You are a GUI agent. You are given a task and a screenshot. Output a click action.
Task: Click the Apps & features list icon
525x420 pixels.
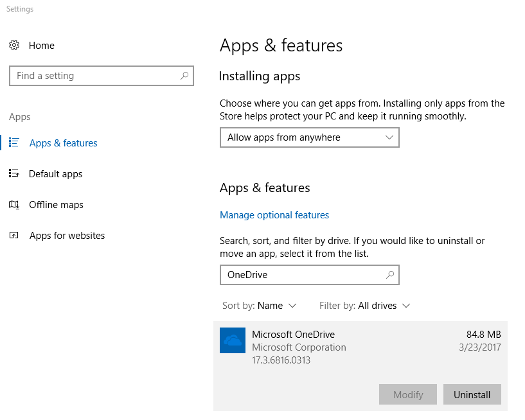pyautogui.click(x=14, y=143)
